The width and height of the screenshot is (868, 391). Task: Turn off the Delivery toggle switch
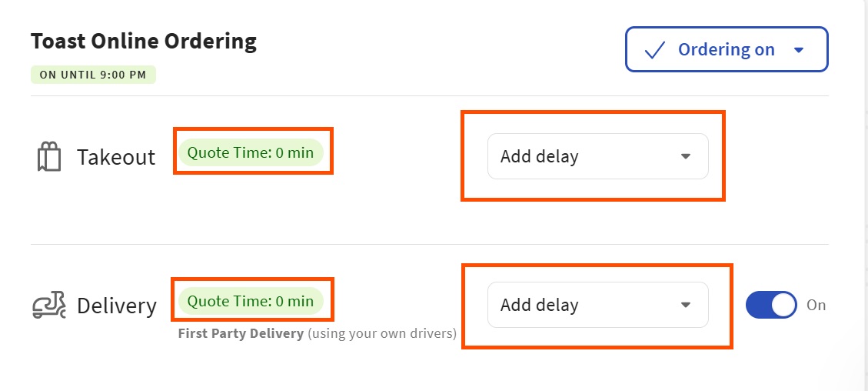[771, 305]
